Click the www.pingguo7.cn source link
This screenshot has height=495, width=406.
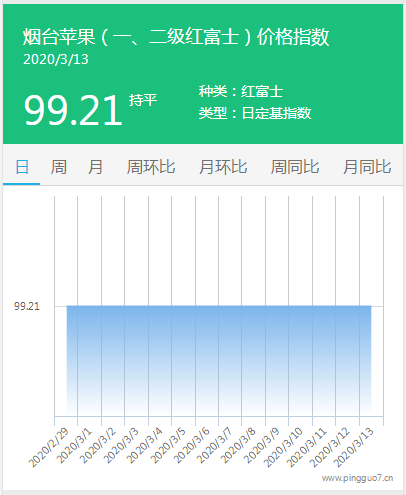[x=357, y=478]
